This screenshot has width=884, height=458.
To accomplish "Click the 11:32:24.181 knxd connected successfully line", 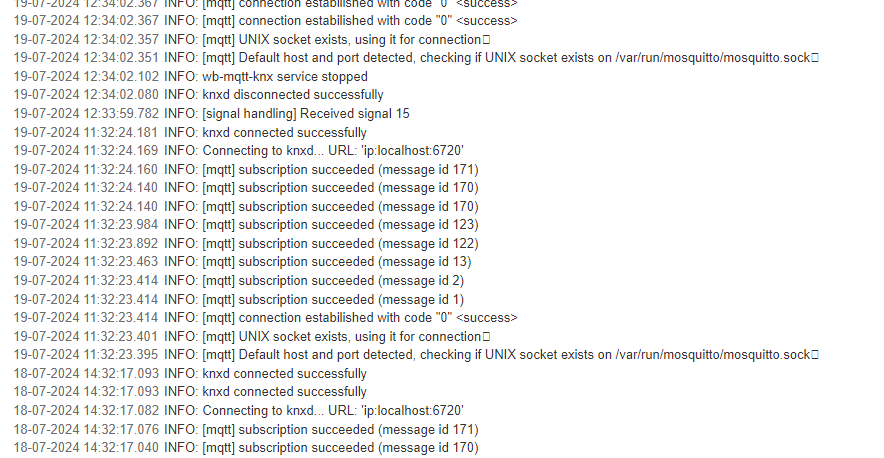I will tap(190, 133).
